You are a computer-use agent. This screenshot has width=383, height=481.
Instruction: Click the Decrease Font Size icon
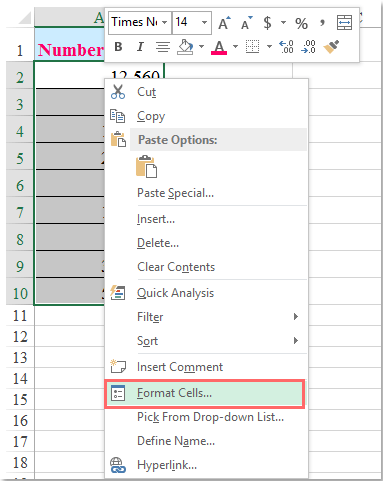[247, 23]
